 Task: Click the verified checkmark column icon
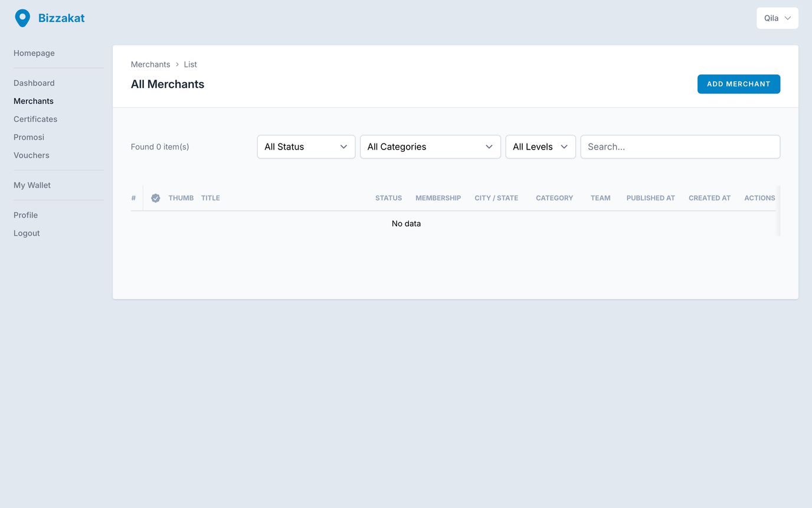tap(156, 198)
